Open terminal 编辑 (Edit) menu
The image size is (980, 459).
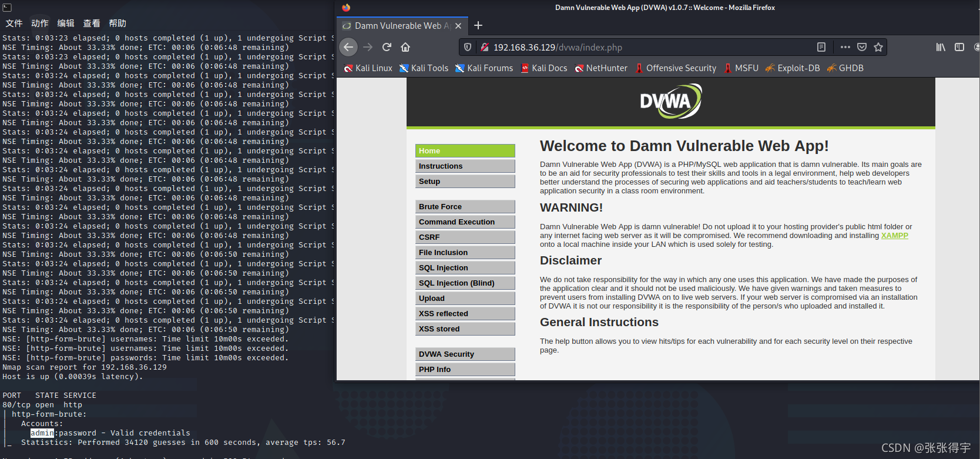pyautogui.click(x=66, y=24)
